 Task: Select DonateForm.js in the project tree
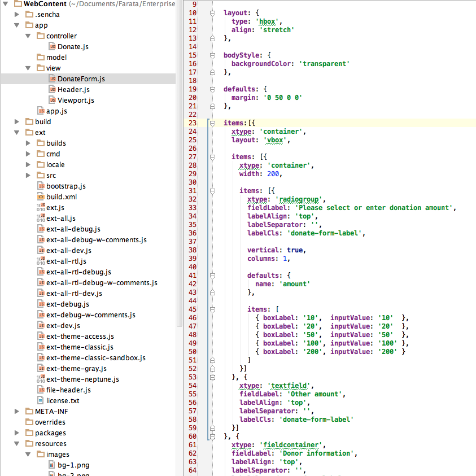(81, 79)
